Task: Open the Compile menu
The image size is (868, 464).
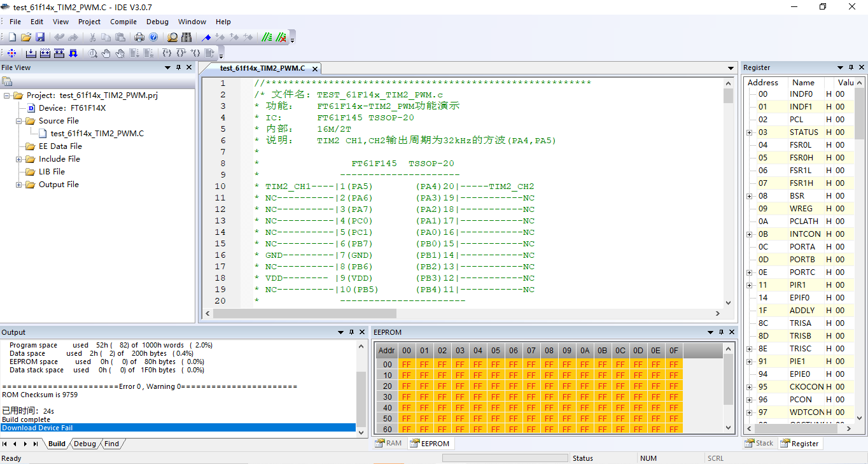Action: pyautogui.click(x=123, y=22)
